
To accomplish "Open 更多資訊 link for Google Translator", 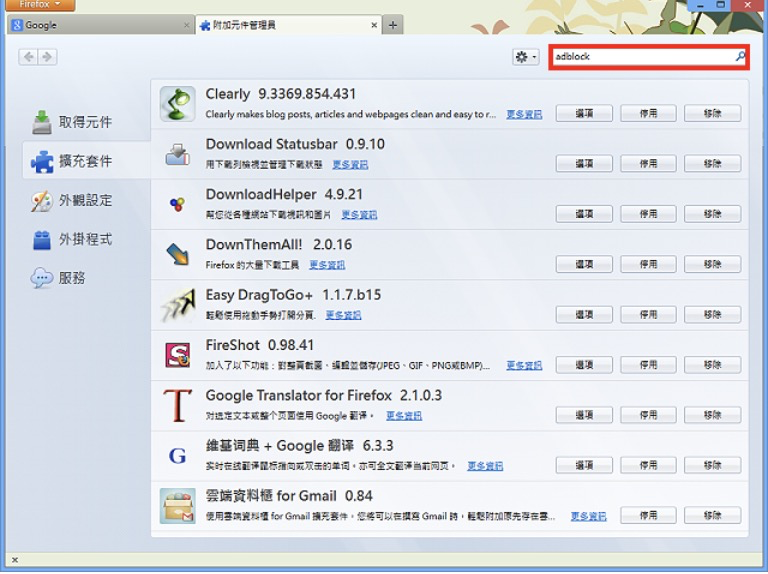I will pos(404,416).
